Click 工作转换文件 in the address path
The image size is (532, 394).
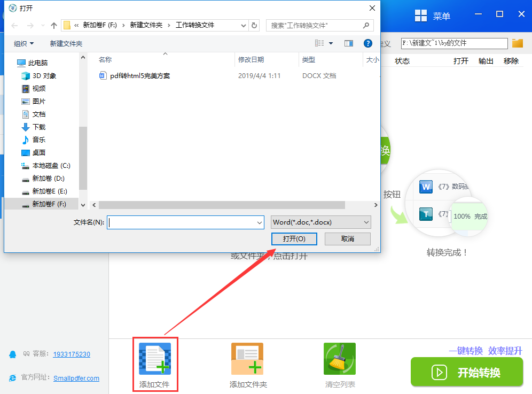point(195,25)
